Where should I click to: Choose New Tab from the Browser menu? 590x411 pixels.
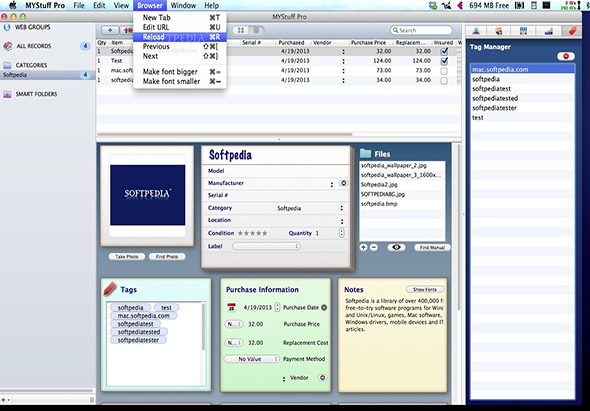pos(180,17)
